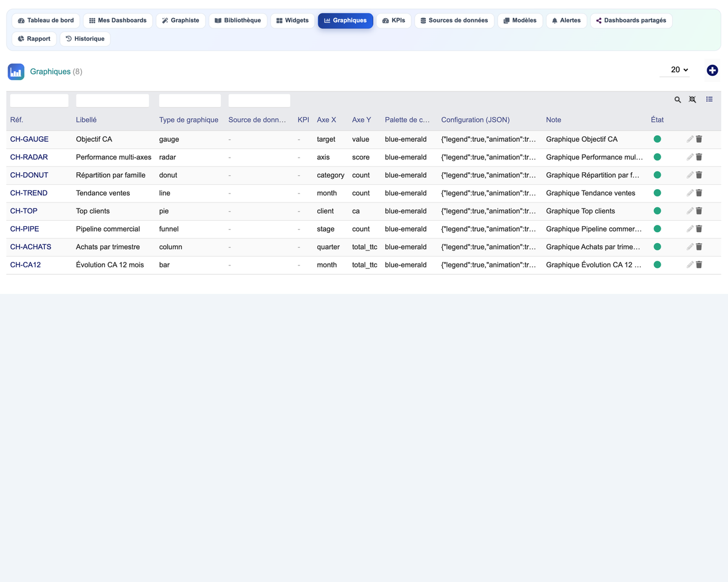Screen dimensions: 728x582
Task: Open the Alertes tab
Action: click(567, 21)
